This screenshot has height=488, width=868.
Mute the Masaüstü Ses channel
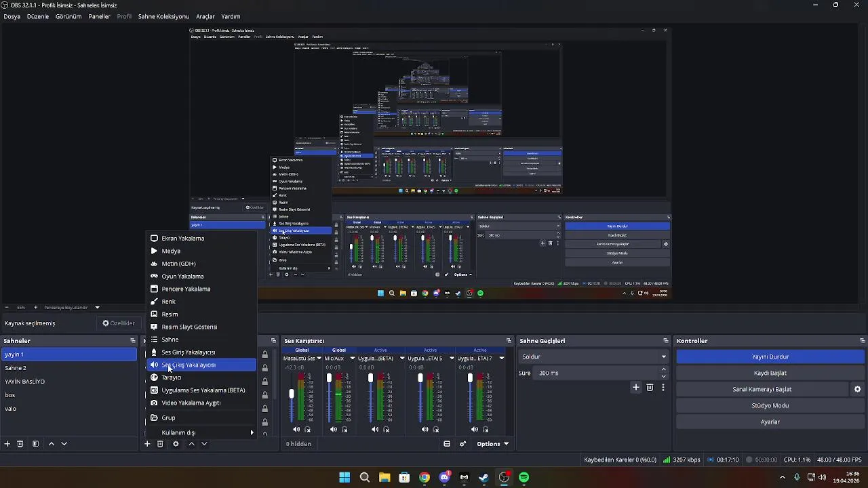tap(296, 429)
